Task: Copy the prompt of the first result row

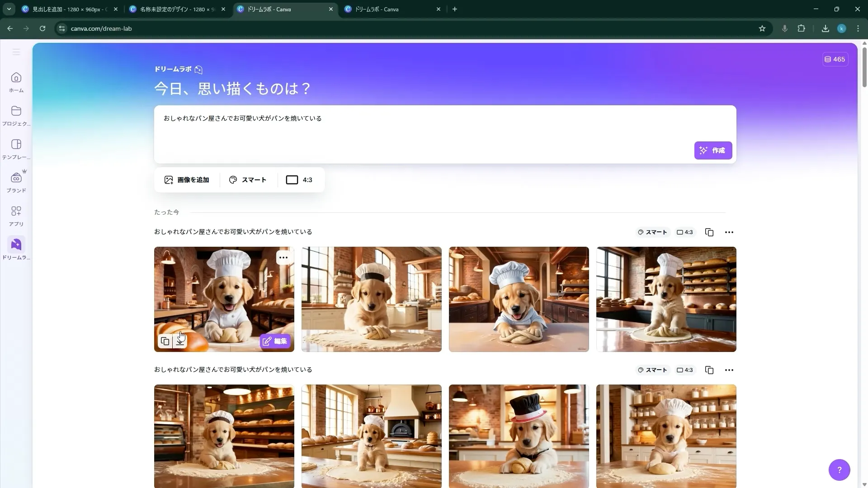Action: click(x=709, y=232)
